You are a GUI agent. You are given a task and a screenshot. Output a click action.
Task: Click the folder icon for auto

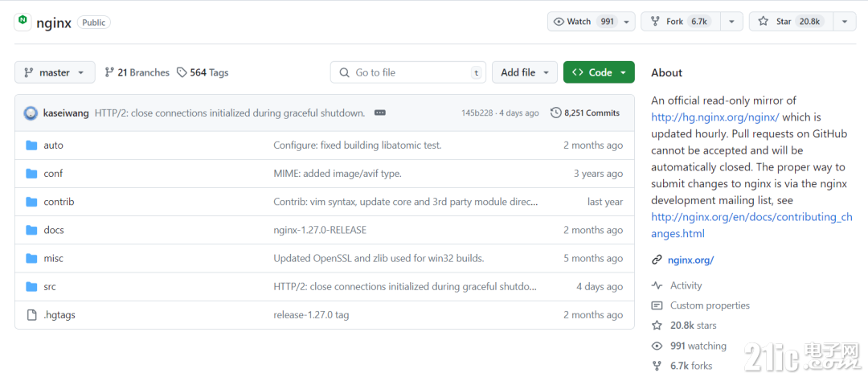[31, 145]
